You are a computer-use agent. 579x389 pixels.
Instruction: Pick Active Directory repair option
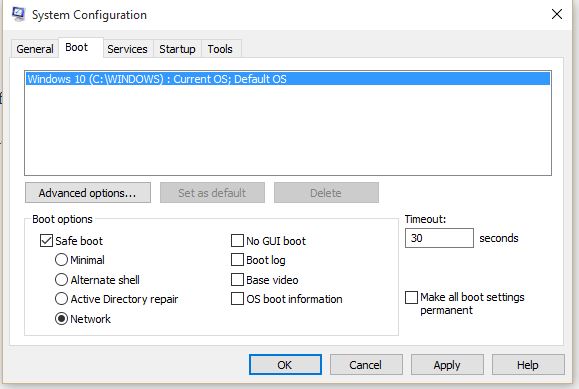click(61, 298)
